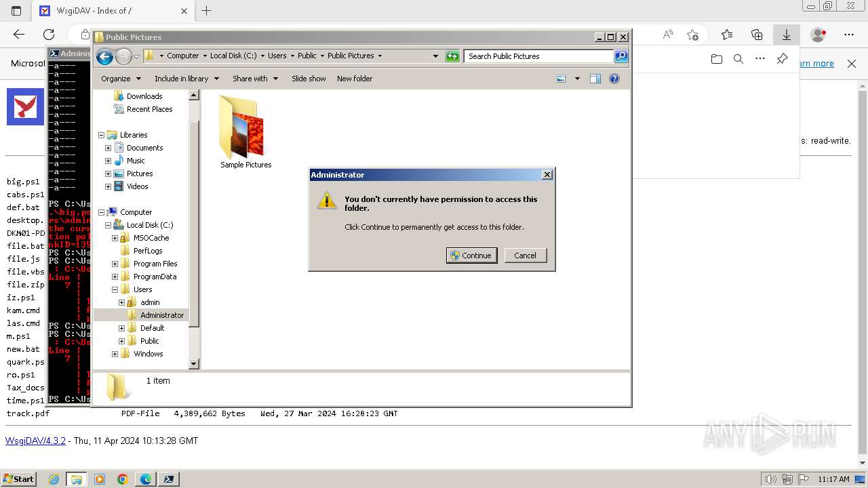This screenshot has width=868, height=488.
Task: Click the WsgiDAV/4.3.2 link
Action: tap(35, 441)
